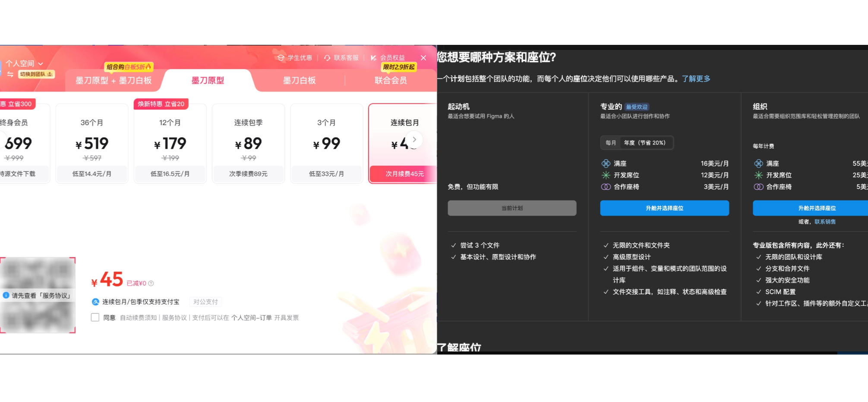This screenshot has height=402, width=868.
Task: Click the 学生优惠 graduation cap icon
Action: (x=281, y=58)
